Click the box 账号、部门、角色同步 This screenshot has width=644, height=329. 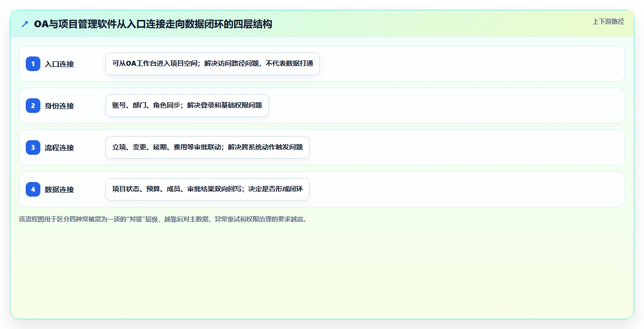click(187, 106)
